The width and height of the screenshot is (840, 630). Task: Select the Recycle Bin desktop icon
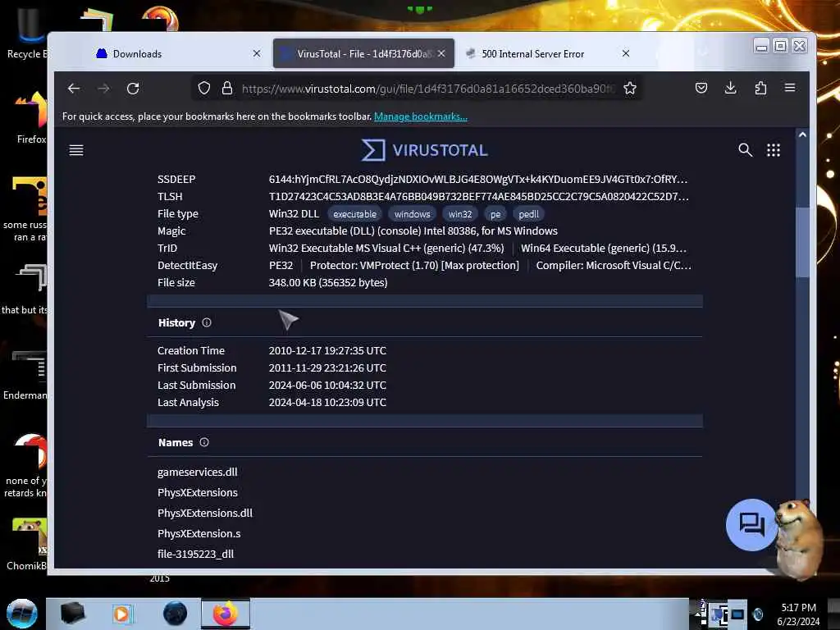coord(27,33)
